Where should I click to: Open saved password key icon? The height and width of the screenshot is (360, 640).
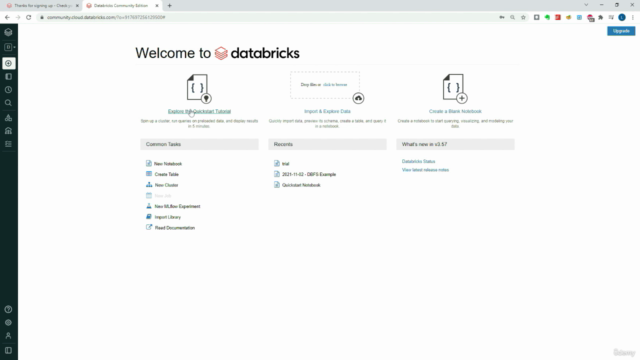click(x=502, y=18)
